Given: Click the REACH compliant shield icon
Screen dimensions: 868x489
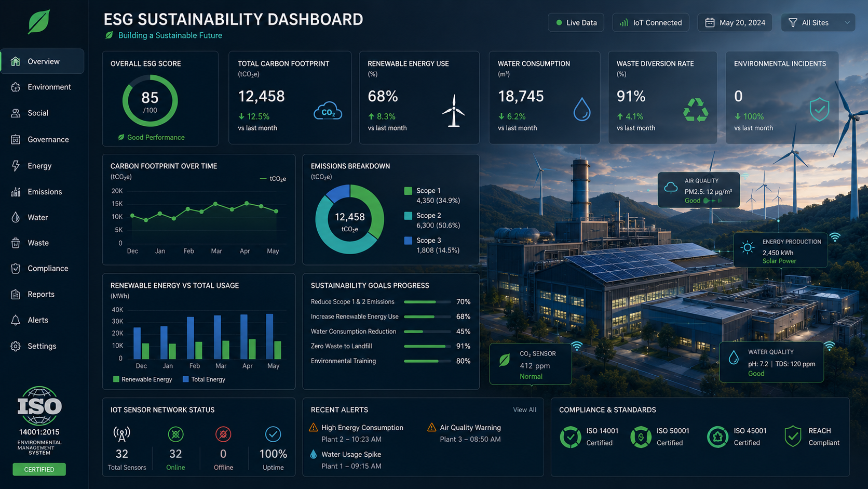Looking at the screenshot, I should [793, 437].
